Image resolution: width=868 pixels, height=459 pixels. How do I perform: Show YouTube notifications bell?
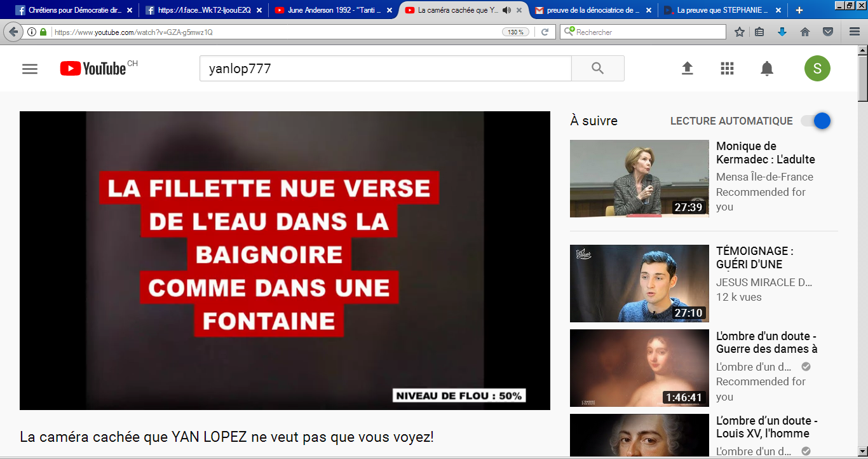[767, 69]
